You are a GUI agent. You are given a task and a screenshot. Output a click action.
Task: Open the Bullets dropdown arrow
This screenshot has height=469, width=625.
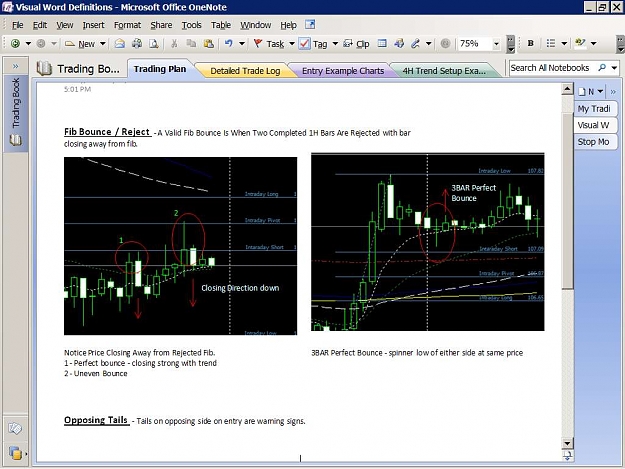pos(564,43)
